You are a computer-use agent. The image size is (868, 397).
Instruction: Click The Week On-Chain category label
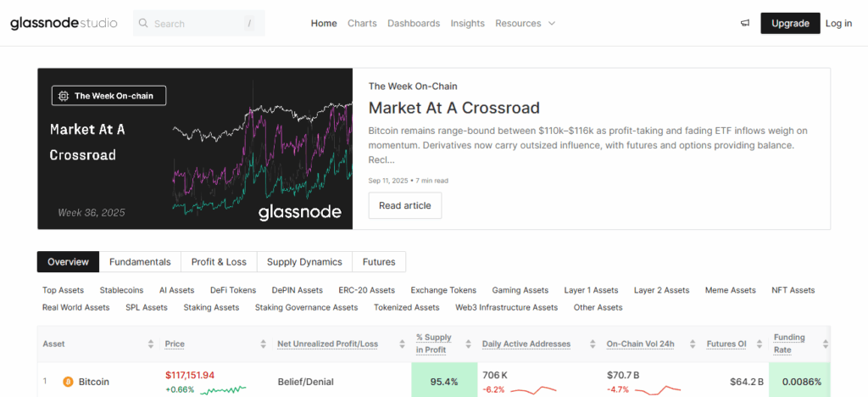pos(413,86)
